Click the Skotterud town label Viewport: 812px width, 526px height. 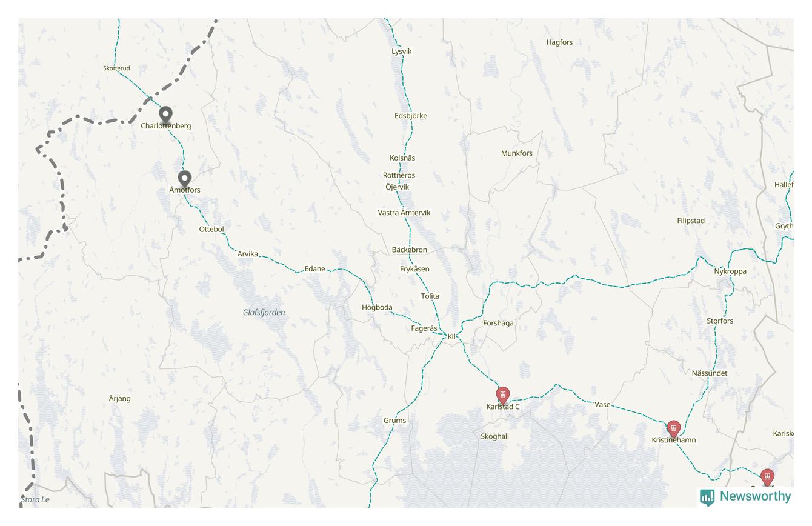116,68
